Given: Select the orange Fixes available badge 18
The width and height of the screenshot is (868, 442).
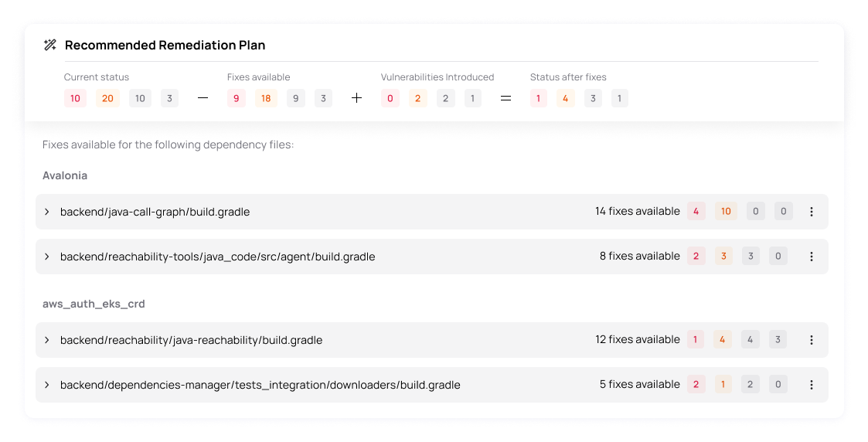Looking at the screenshot, I should pos(266,98).
